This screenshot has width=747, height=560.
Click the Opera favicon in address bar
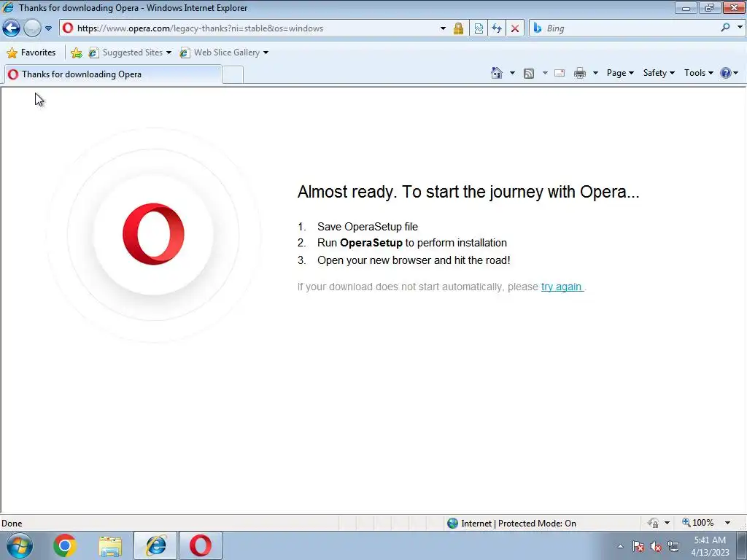[68, 28]
